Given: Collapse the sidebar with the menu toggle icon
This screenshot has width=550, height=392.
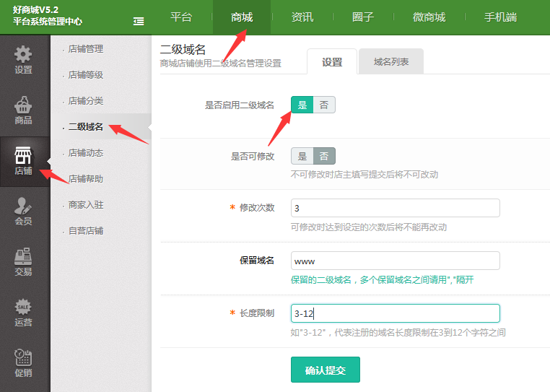Looking at the screenshot, I should (139, 22).
